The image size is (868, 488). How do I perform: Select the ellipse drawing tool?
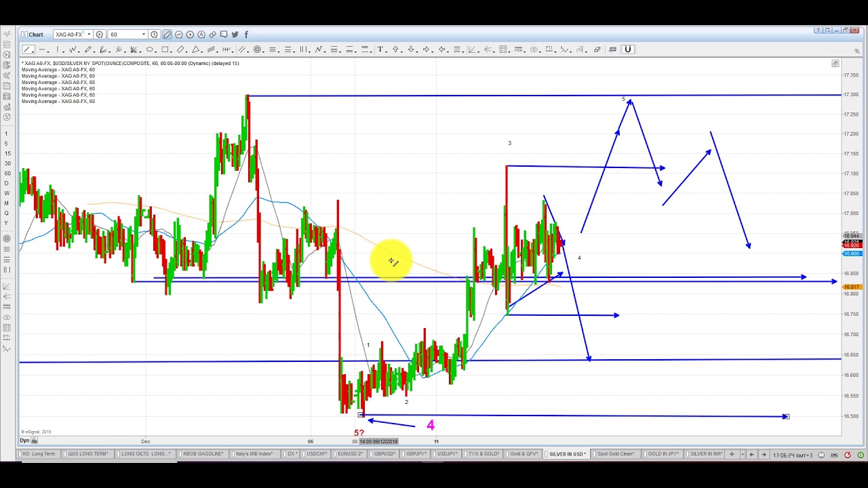coord(149,49)
